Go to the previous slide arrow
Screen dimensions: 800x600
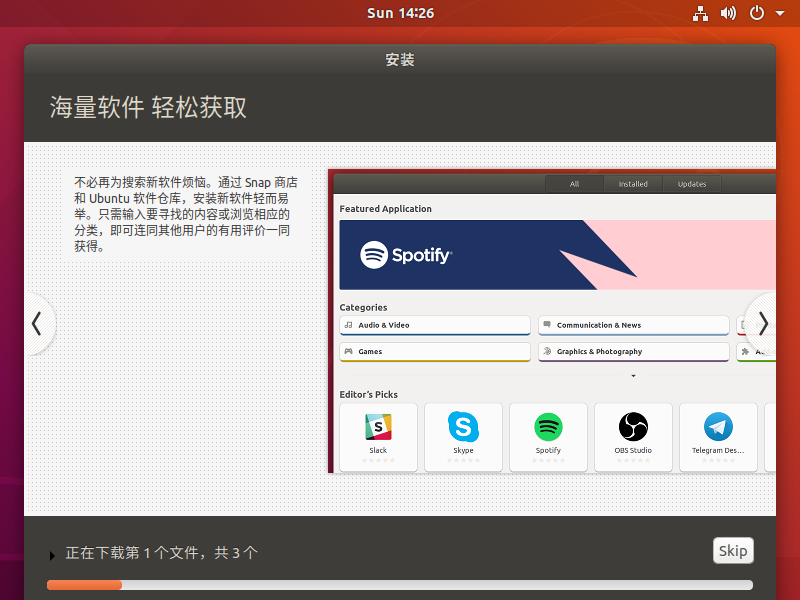(x=37, y=324)
